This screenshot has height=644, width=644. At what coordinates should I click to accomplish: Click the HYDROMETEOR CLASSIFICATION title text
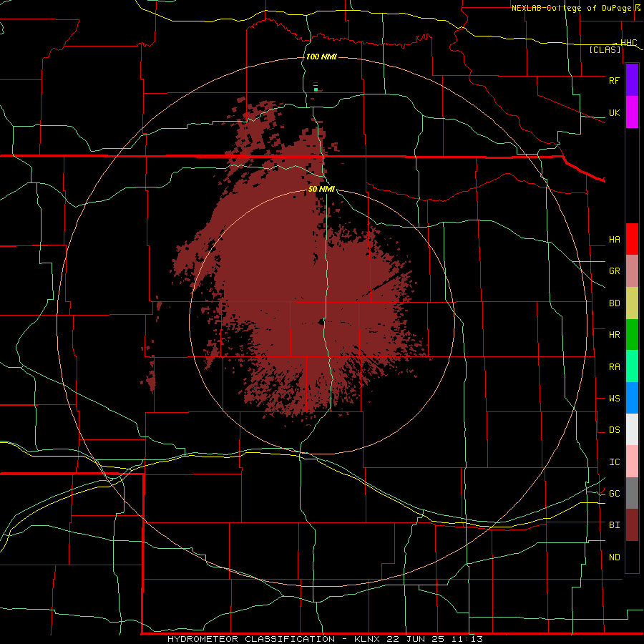251,639
